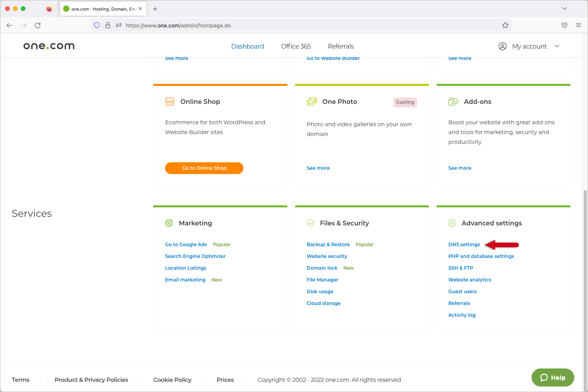Click the Files & Security shield icon
588x392 pixels.
click(310, 223)
